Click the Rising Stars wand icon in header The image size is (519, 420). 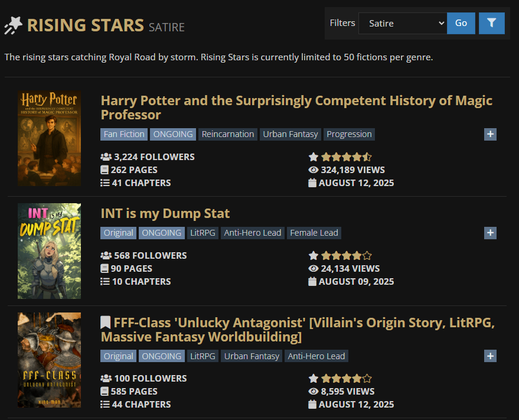pos(13,25)
